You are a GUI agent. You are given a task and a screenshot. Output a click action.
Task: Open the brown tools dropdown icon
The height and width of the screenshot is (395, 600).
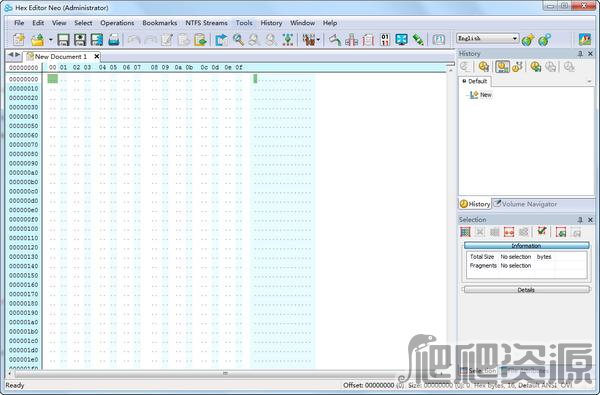pyautogui.click(x=311, y=39)
